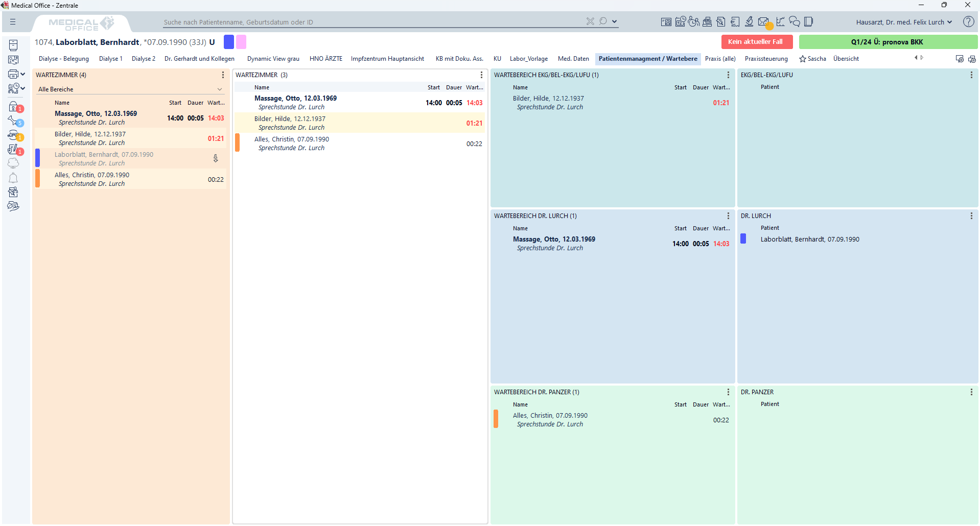Click the pink color marker beside patient name

click(241, 42)
